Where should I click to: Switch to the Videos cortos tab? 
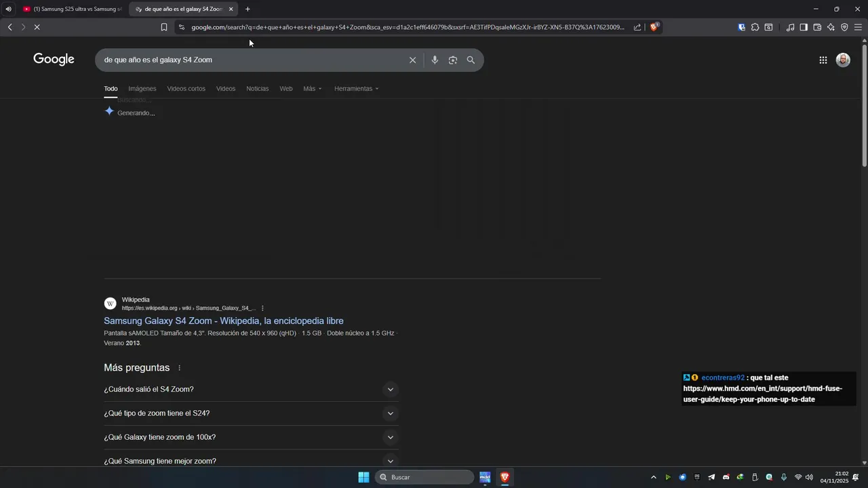coord(186,89)
